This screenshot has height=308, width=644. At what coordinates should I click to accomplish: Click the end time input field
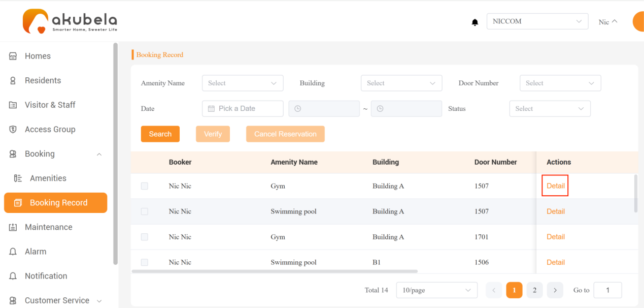pos(406,108)
